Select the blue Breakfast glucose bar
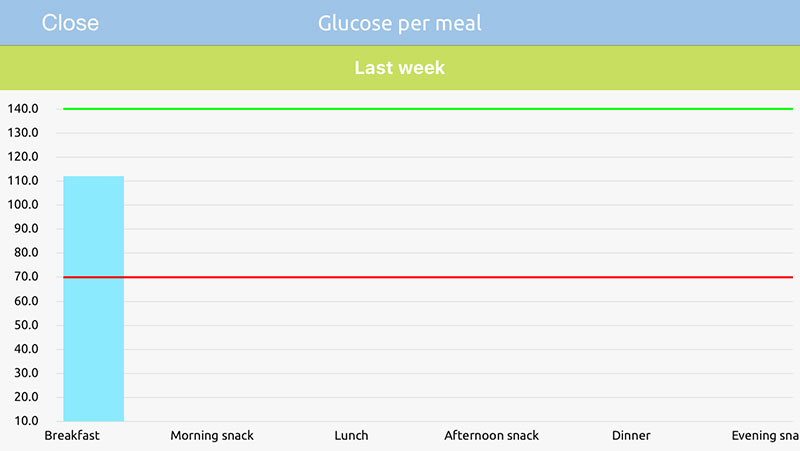The image size is (800, 451). pos(93,300)
